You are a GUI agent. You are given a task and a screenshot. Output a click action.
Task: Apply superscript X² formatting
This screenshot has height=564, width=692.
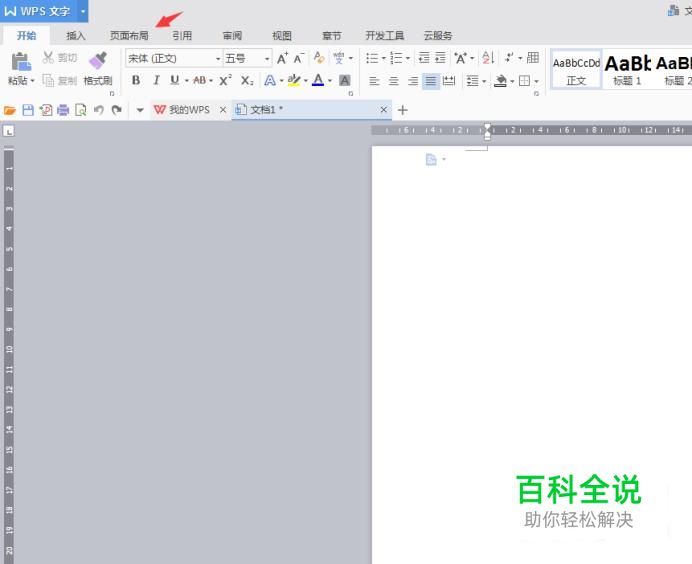[x=225, y=80]
